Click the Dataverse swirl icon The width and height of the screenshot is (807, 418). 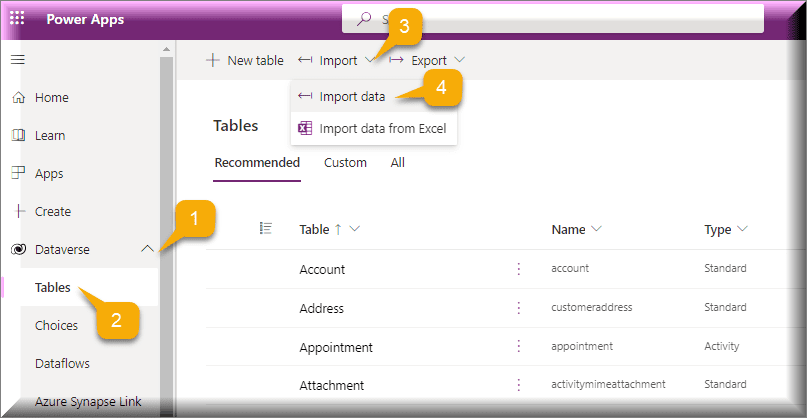(x=18, y=250)
